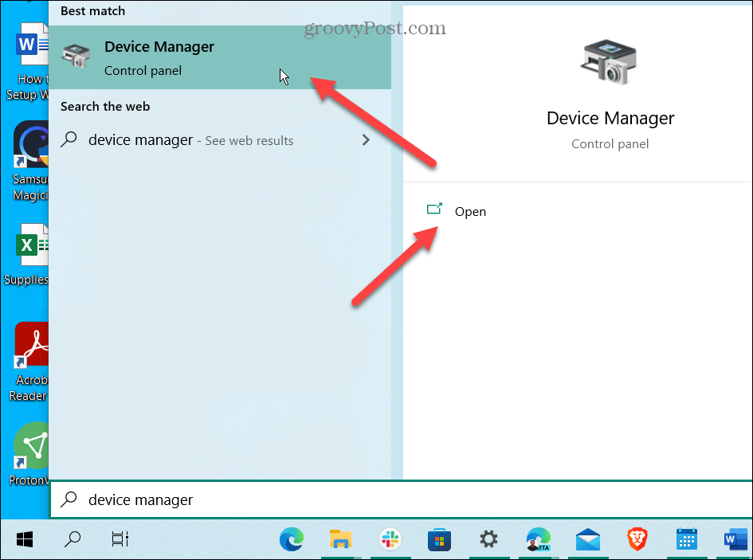The height and width of the screenshot is (560, 753).
Task: Click the "Search the web" heading
Action: coord(105,106)
